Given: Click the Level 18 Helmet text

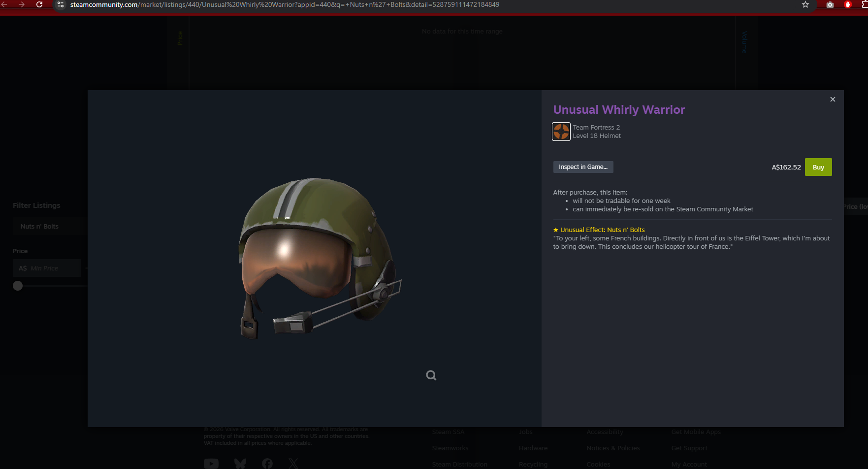Looking at the screenshot, I should click(597, 136).
